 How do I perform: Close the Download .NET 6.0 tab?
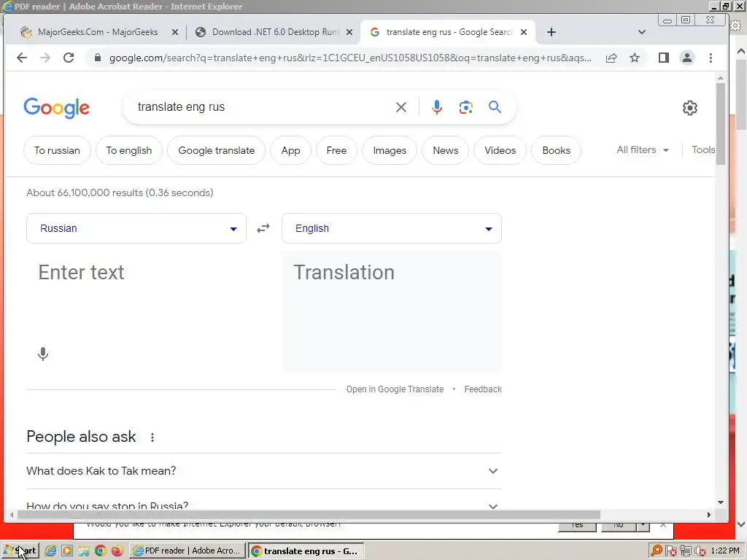349,32
